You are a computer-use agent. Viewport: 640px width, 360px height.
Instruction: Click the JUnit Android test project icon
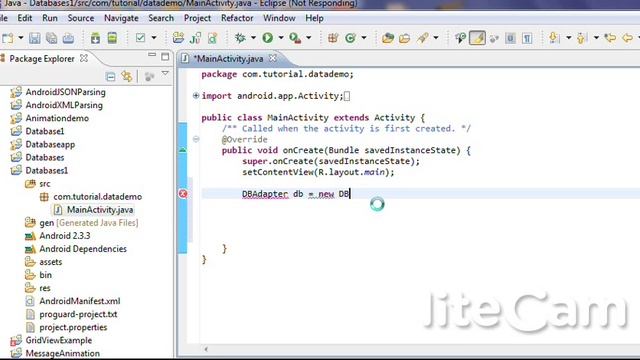[x=196, y=38]
